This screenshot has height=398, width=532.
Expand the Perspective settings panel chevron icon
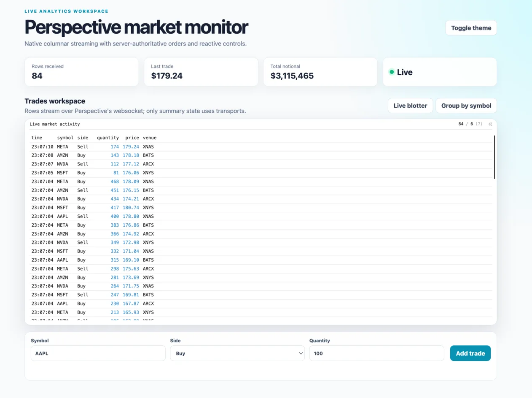tap(490, 124)
